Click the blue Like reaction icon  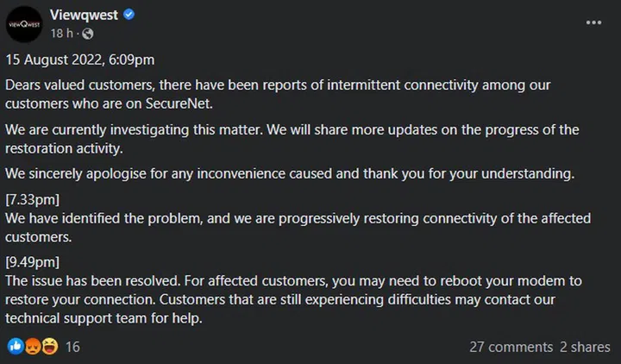tap(15, 347)
